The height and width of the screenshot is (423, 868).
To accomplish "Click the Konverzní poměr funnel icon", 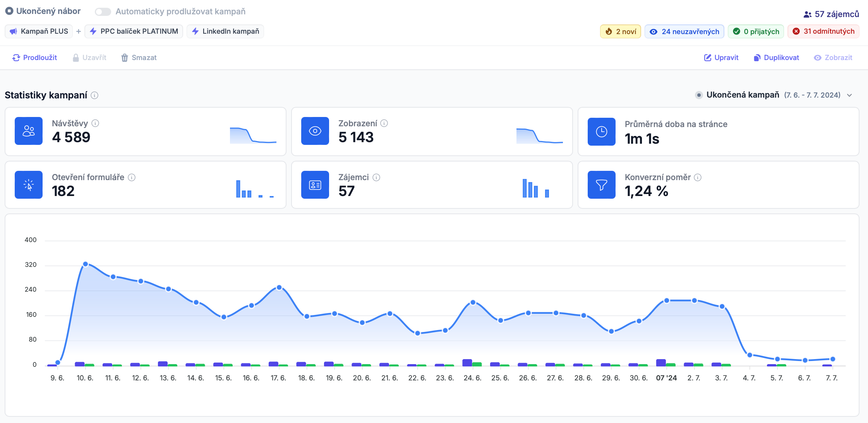I will coord(602,185).
